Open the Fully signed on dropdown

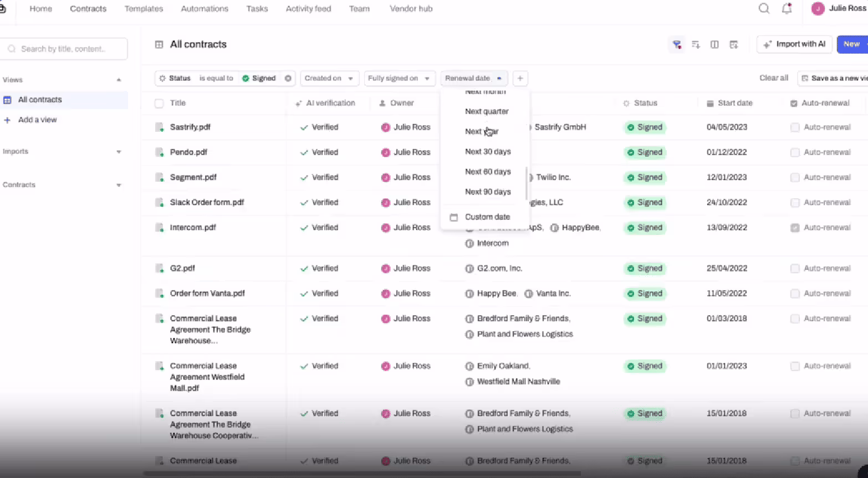pyautogui.click(x=400, y=78)
